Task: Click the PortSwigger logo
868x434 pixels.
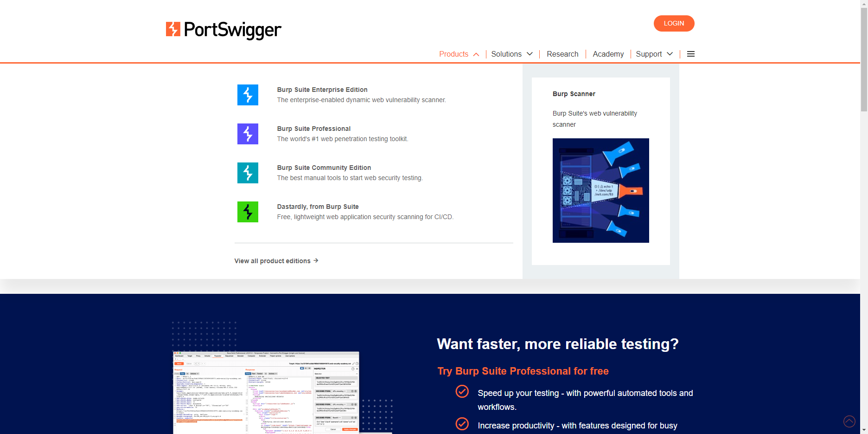Action: click(x=223, y=30)
